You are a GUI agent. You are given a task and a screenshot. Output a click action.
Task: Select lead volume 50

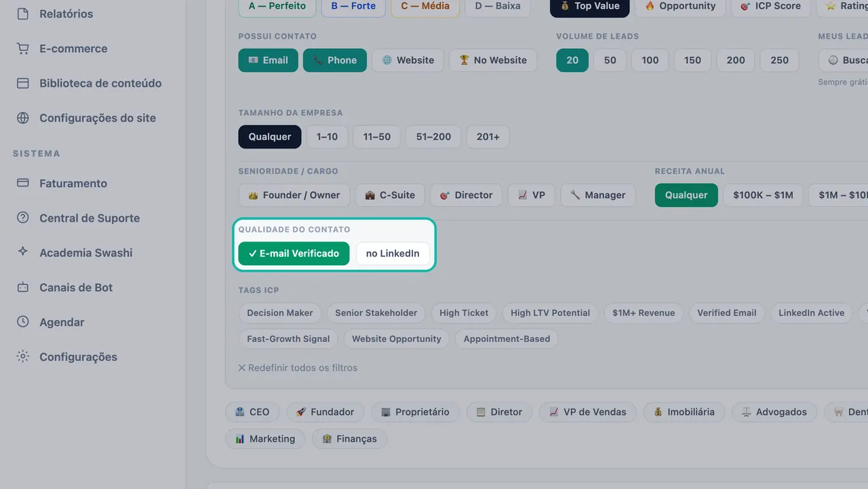click(x=610, y=60)
